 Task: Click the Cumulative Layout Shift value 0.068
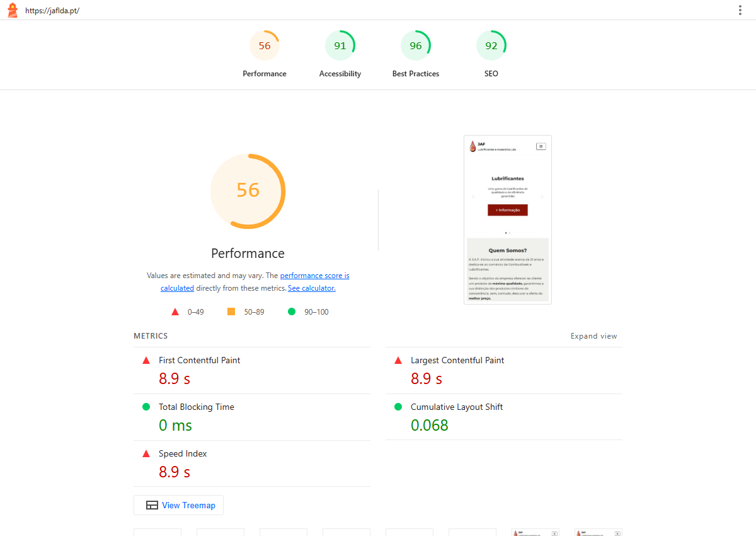point(430,425)
